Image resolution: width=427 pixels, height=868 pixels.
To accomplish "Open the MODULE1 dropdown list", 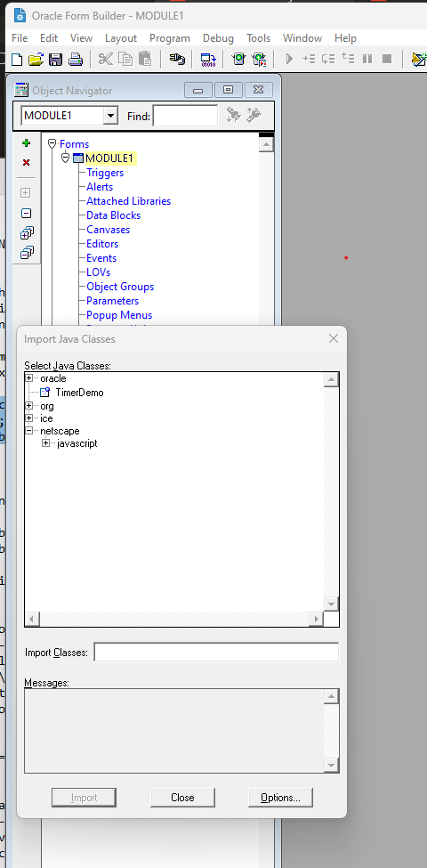I will point(110,116).
